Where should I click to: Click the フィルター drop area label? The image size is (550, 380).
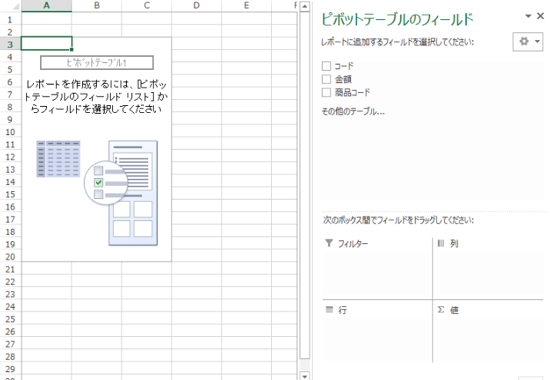(353, 243)
